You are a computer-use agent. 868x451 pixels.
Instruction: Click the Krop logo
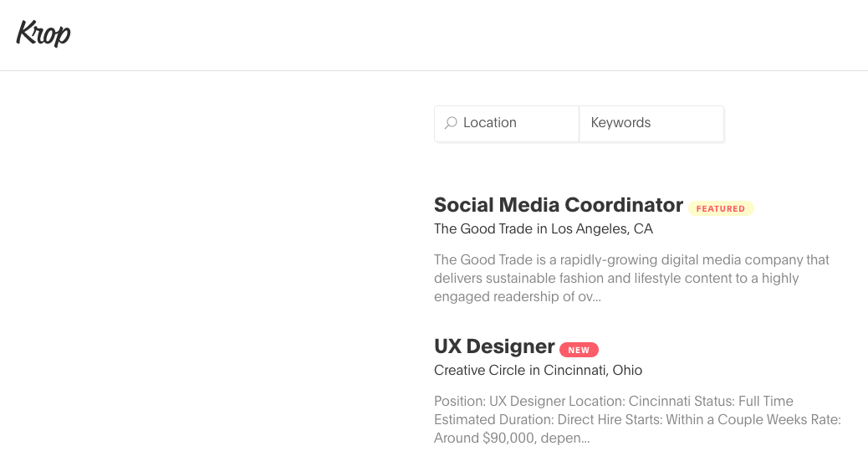pyautogui.click(x=43, y=33)
